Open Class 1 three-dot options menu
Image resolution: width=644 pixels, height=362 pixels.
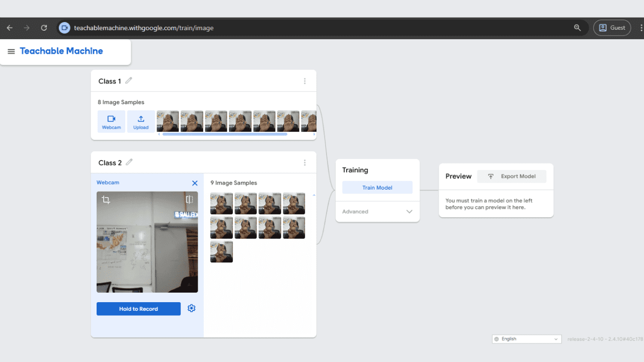coord(305,80)
